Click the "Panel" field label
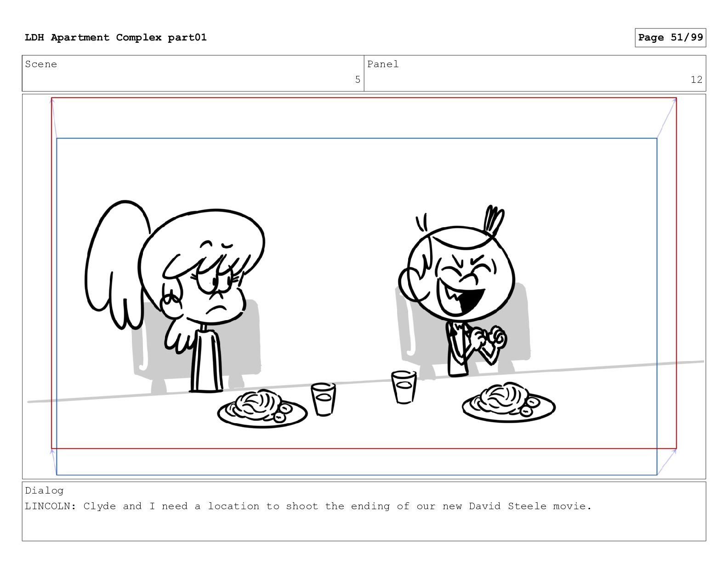Viewport: 728px width, 563px height. 383,64
